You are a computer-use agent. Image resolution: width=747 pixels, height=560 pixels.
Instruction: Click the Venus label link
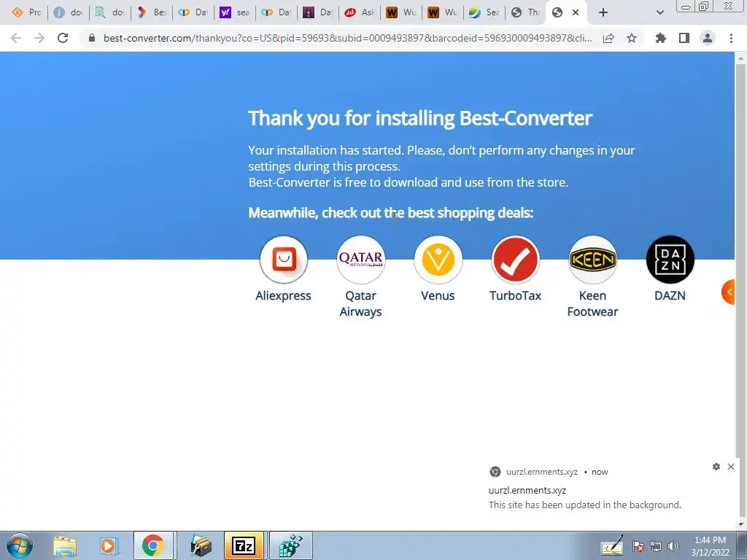point(438,296)
